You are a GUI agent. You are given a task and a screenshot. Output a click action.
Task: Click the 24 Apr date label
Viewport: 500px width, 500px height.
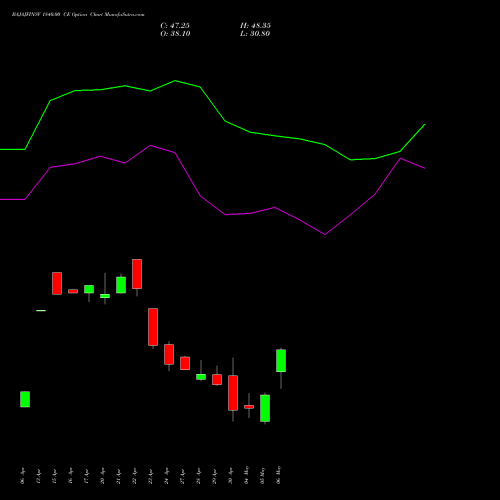(167, 476)
